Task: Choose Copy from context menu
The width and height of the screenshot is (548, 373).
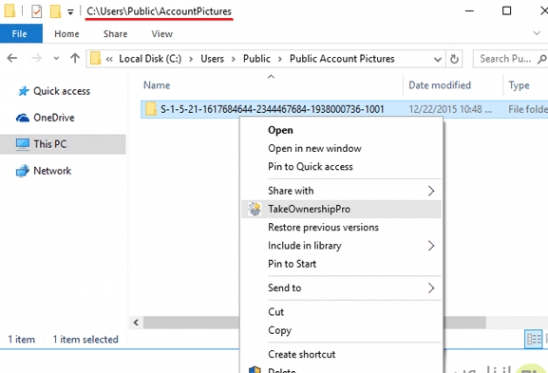Action: pyautogui.click(x=280, y=330)
